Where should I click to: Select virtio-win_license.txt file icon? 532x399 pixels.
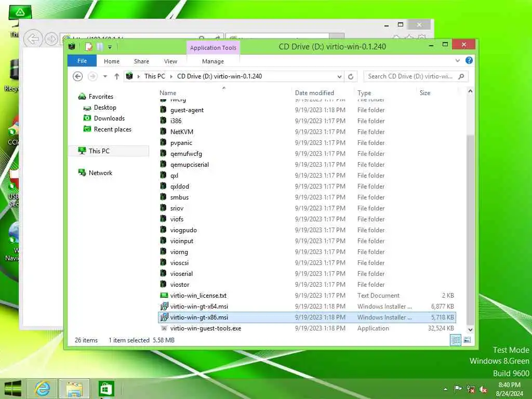coord(164,295)
